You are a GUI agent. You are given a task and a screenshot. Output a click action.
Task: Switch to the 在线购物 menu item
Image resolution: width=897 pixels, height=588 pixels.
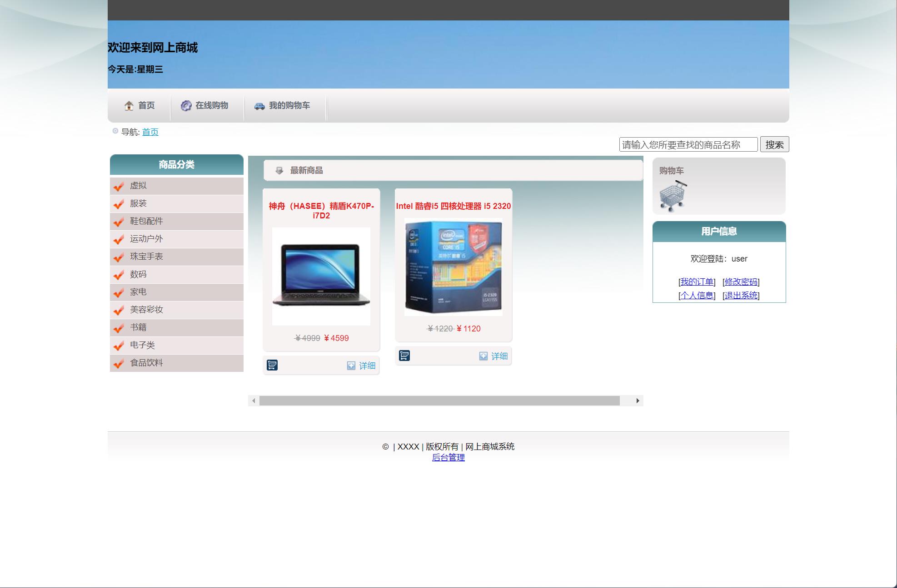click(212, 105)
